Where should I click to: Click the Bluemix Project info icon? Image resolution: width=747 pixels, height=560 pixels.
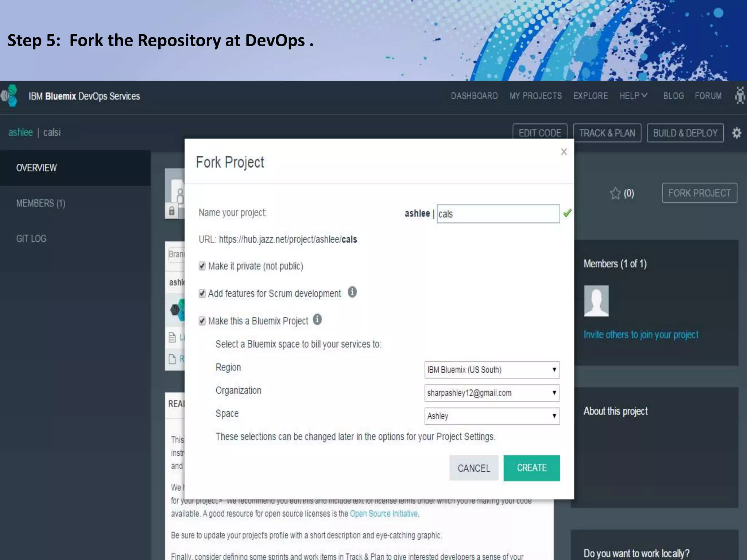point(317,319)
